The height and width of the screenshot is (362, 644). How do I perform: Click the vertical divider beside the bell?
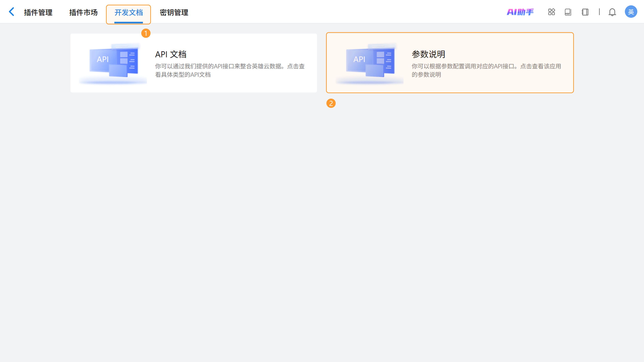click(599, 12)
